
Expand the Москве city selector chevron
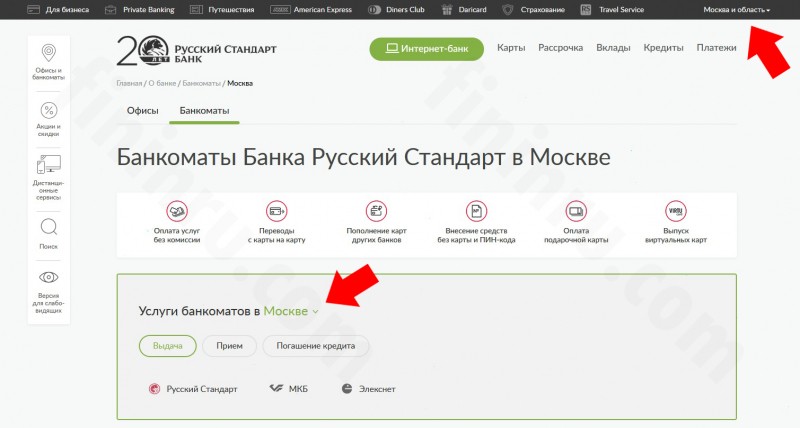point(315,312)
